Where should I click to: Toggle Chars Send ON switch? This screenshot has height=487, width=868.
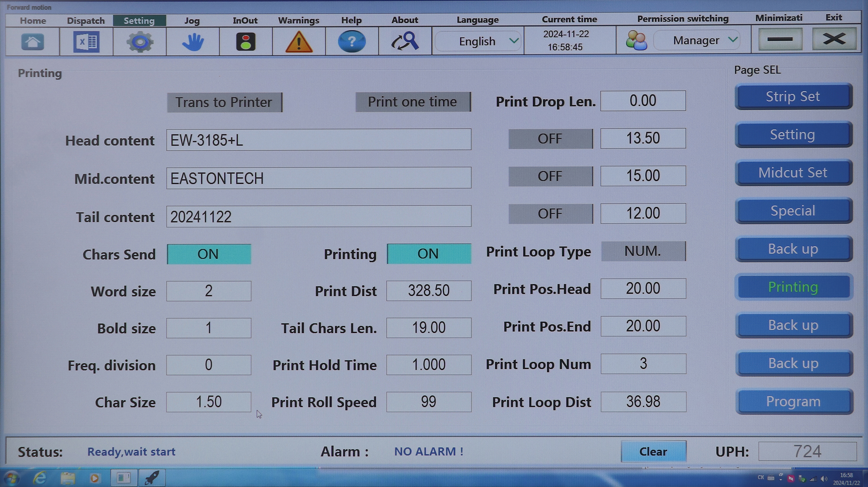pos(209,254)
